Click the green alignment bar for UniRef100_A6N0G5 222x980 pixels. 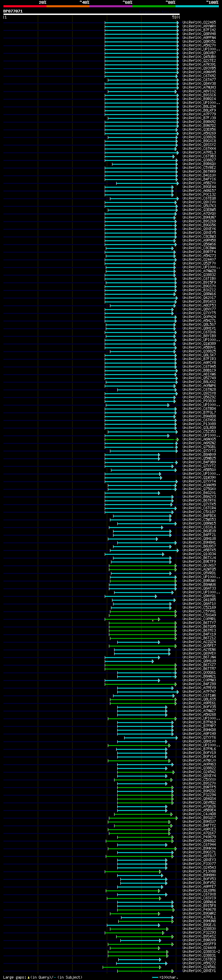142,439
